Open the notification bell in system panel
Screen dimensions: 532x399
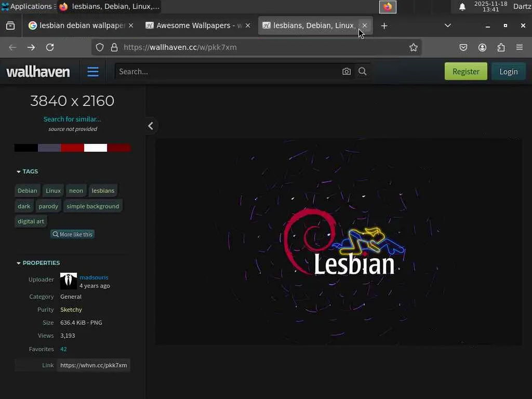point(462,7)
